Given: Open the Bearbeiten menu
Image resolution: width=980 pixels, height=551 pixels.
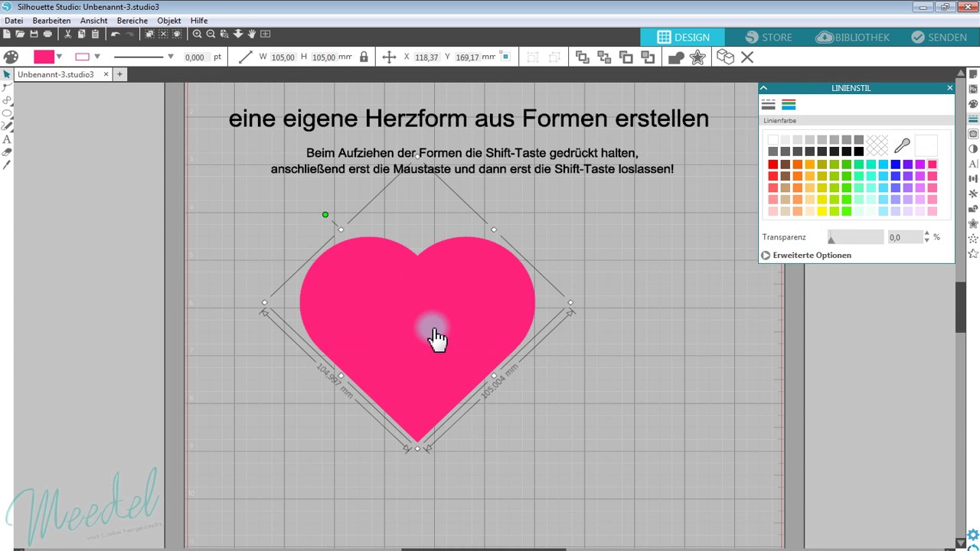Looking at the screenshot, I should coord(51,21).
